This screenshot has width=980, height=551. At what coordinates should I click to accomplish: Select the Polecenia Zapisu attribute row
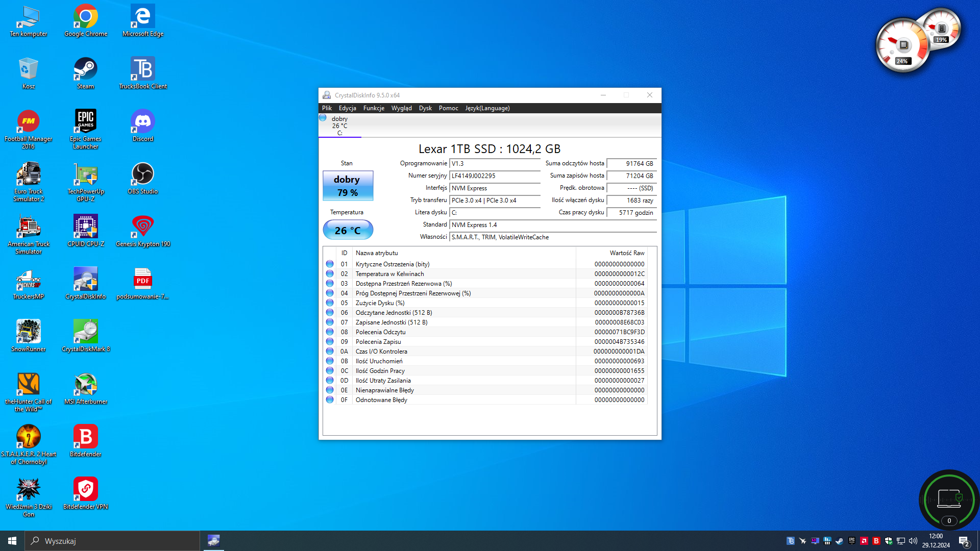[486, 342]
